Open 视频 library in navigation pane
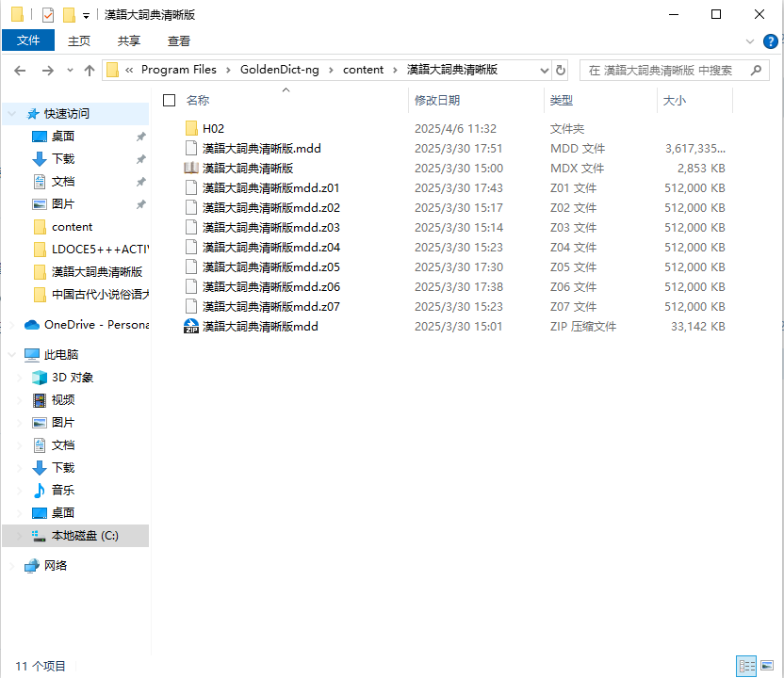The width and height of the screenshot is (784, 678). click(x=63, y=399)
